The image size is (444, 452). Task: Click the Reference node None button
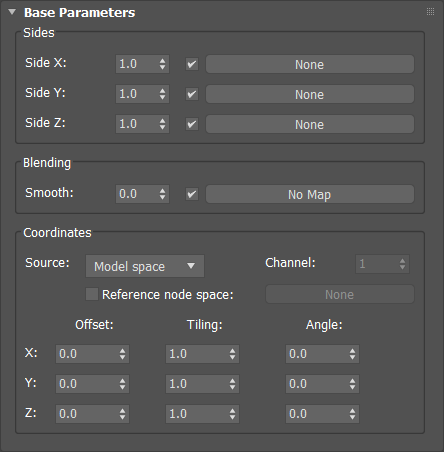340,294
